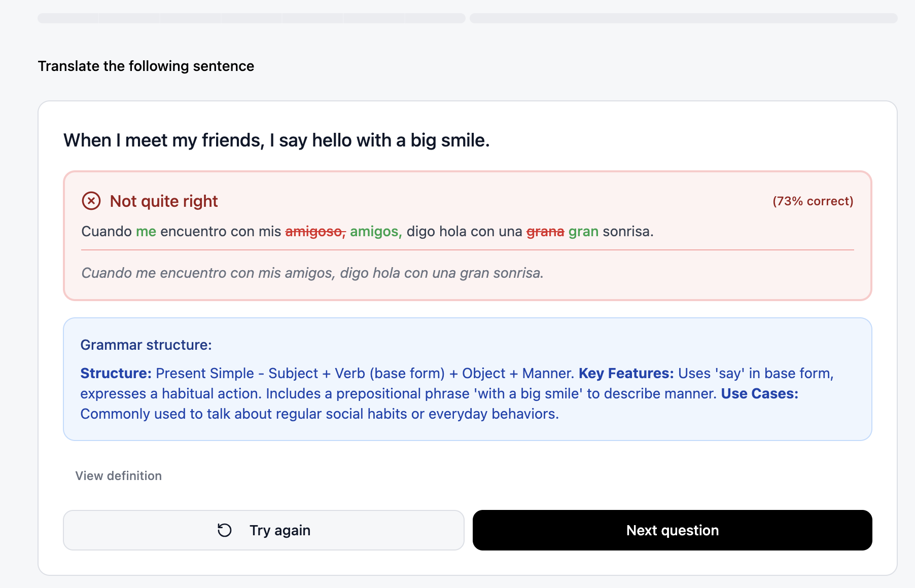
Task: Click the crossed-out word 'amigoso'
Action: (x=314, y=231)
